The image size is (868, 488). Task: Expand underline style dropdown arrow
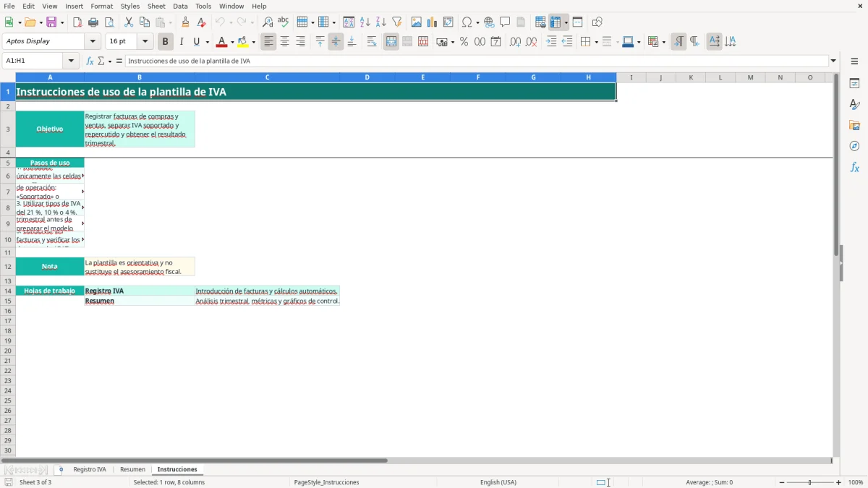(207, 42)
